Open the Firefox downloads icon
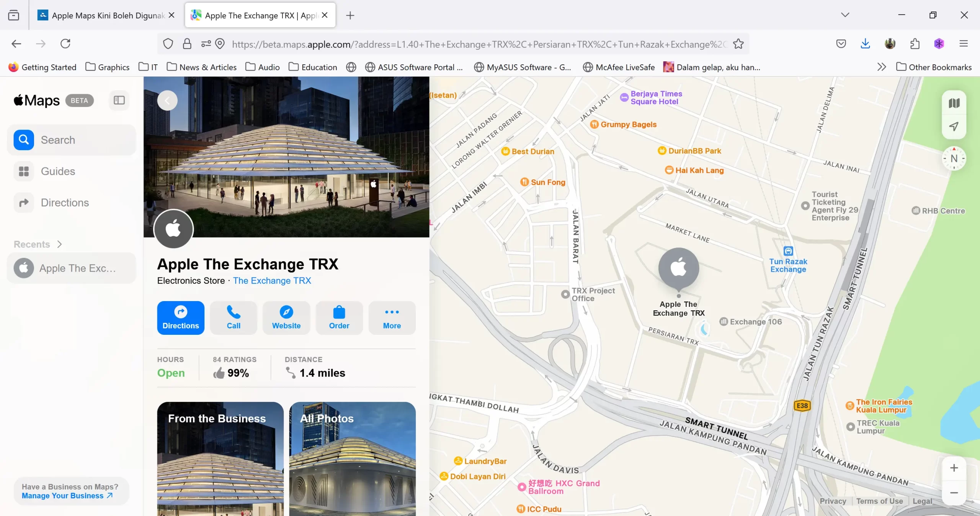The image size is (980, 516). [x=865, y=44]
